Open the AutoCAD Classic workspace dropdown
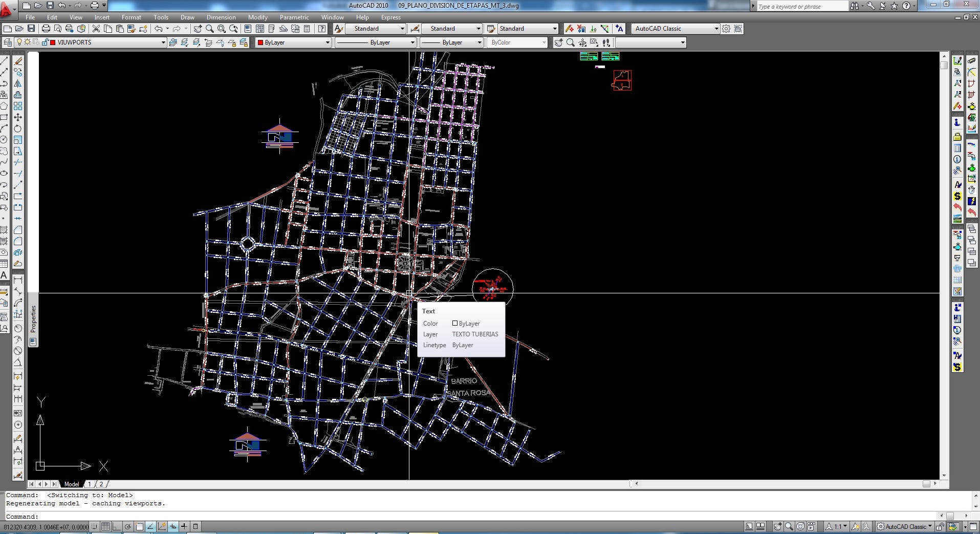Viewport: 980px width, 534px height. pos(716,29)
